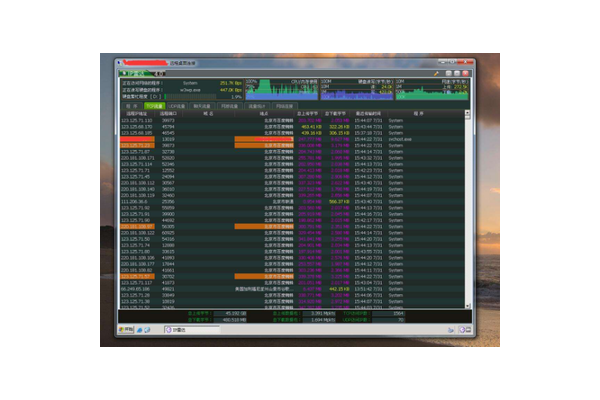
Task: Switch to the TCP流量 tab
Action: [152, 105]
